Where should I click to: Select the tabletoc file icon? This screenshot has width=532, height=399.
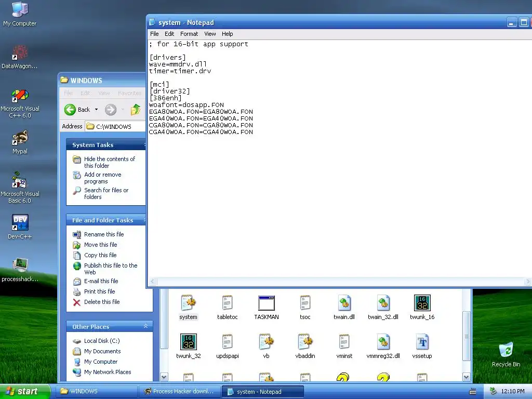point(228,308)
